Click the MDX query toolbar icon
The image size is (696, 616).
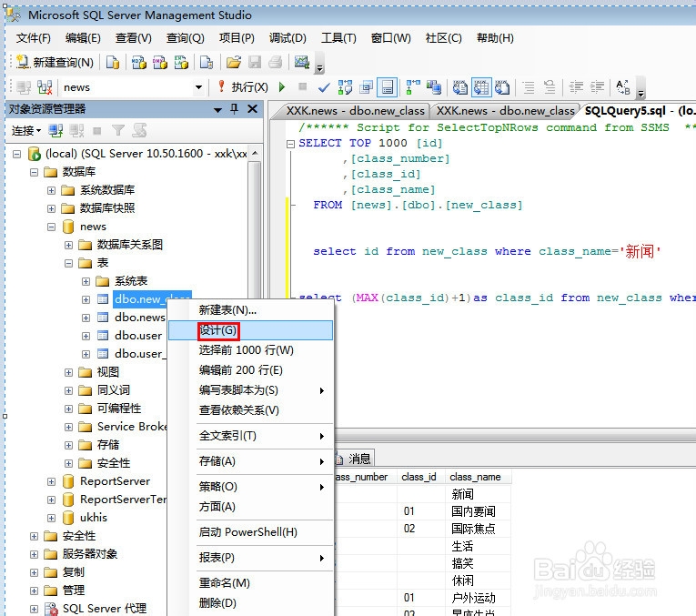click(x=139, y=63)
